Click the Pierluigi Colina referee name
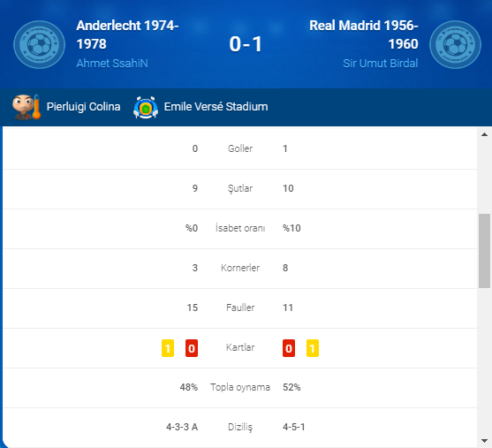Image resolution: width=492 pixels, height=448 pixels. tap(83, 107)
